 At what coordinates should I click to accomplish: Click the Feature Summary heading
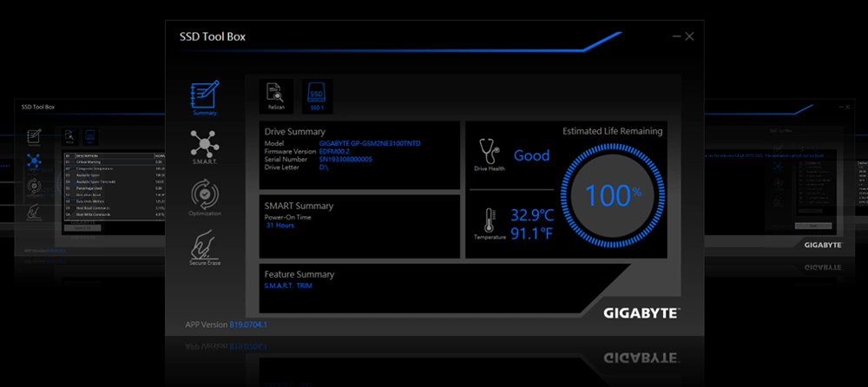click(299, 274)
